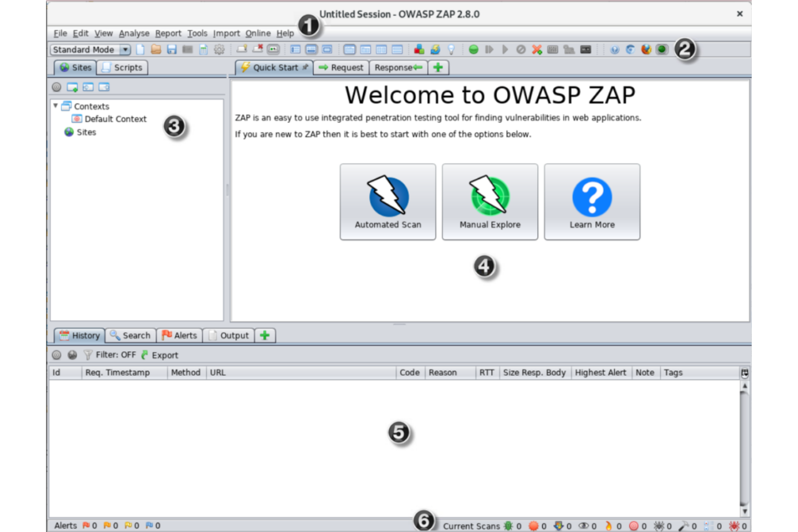Image resolution: width=798 pixels, height=532 pixels.
Task: Click the Export Context icon in Sites panel
Action: pyautogui.click(x=104, y=87)
